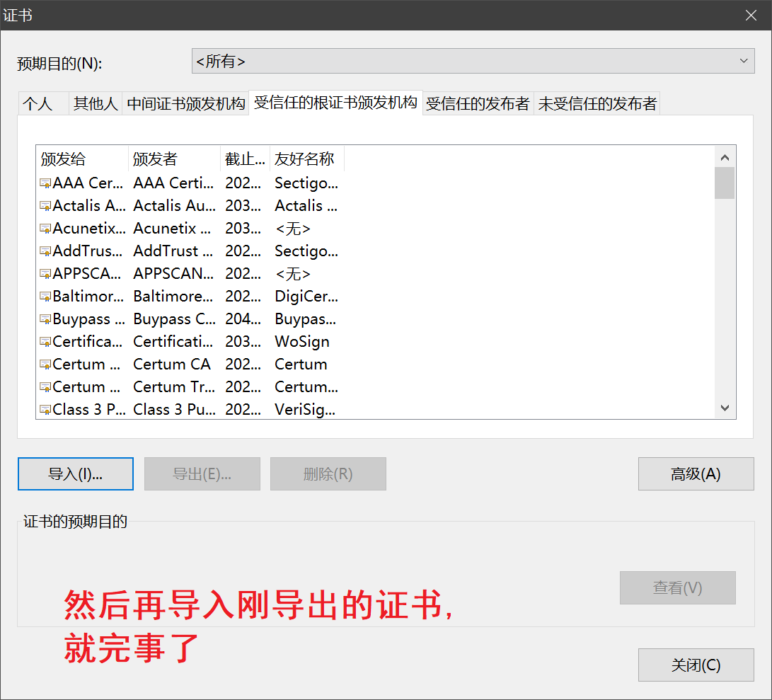Open the 预期目的 dropdown showing <所有>
Viewport: 772px width, 700px height.
point(473,61)
